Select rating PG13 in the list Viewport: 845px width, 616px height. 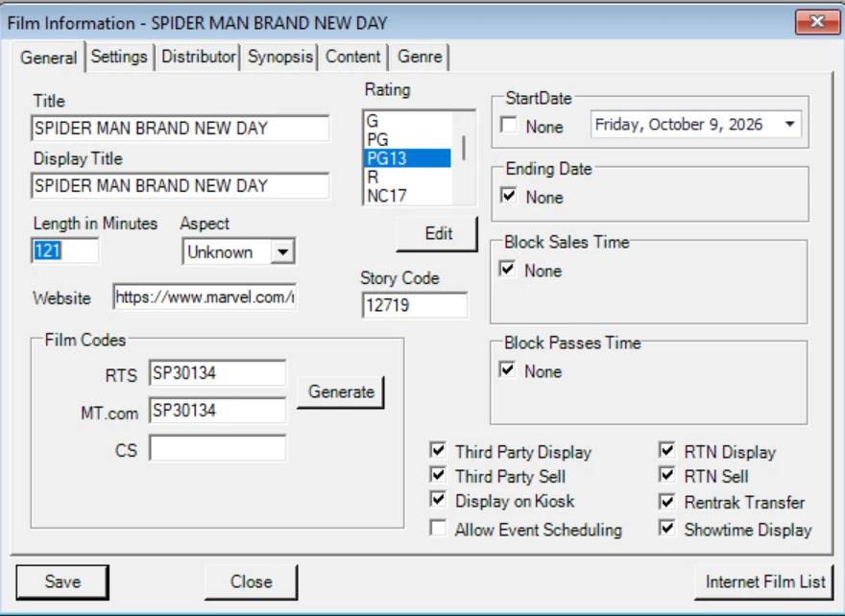(x=407, y=158)
